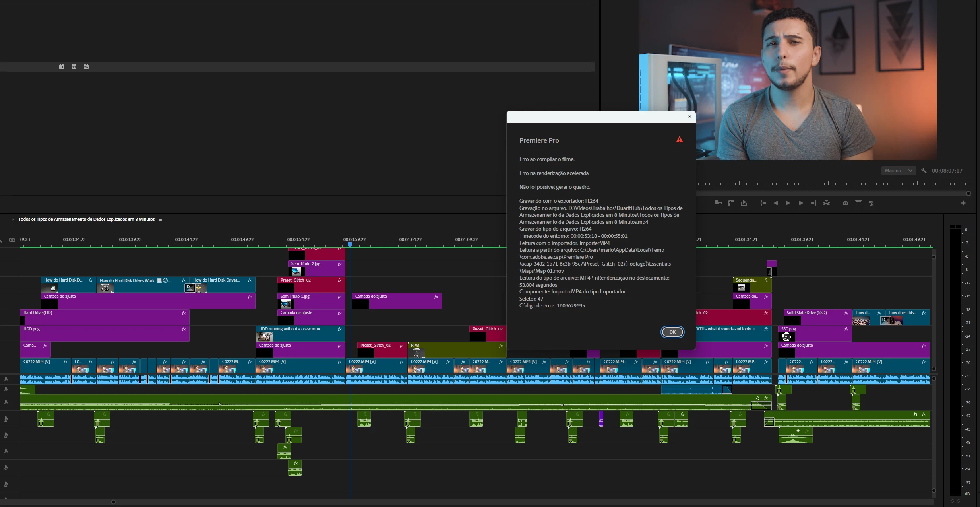Viewport: 980px width, 507px height.
Task: Click the 32-bit color effects filter icon
Action: coord(74,66)
